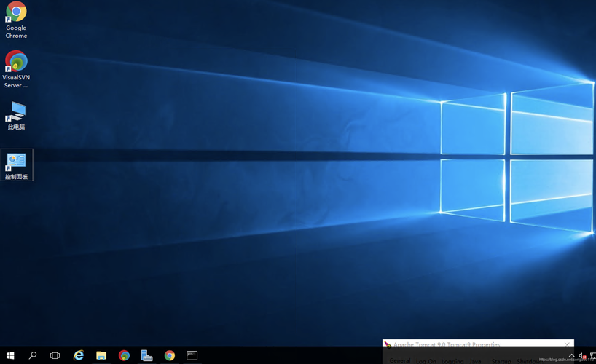Open Task View from the taskbar

(x=55, y=355)
